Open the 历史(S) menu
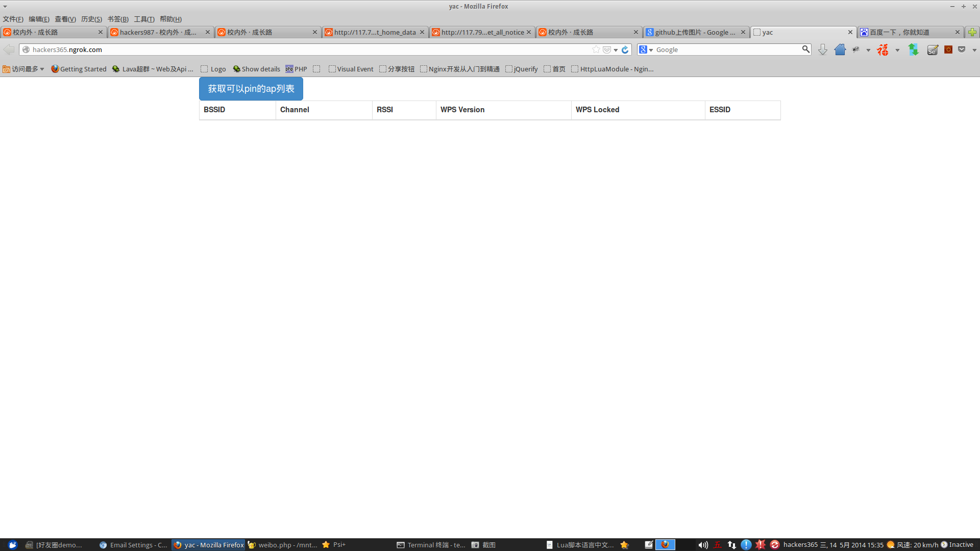Viewport: 980px width, 551px height. pos(91,19)
